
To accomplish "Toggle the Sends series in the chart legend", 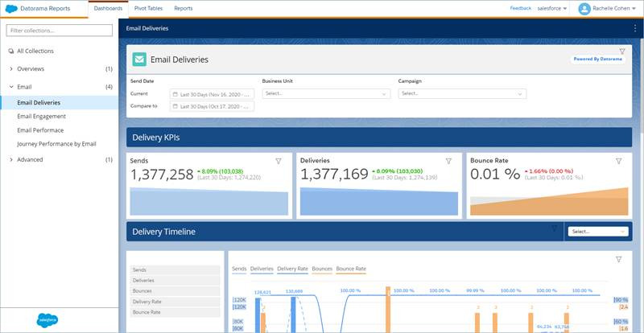I will 239,269.
